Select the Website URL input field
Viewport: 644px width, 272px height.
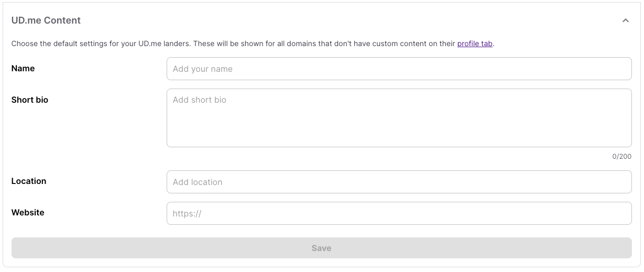399,213
